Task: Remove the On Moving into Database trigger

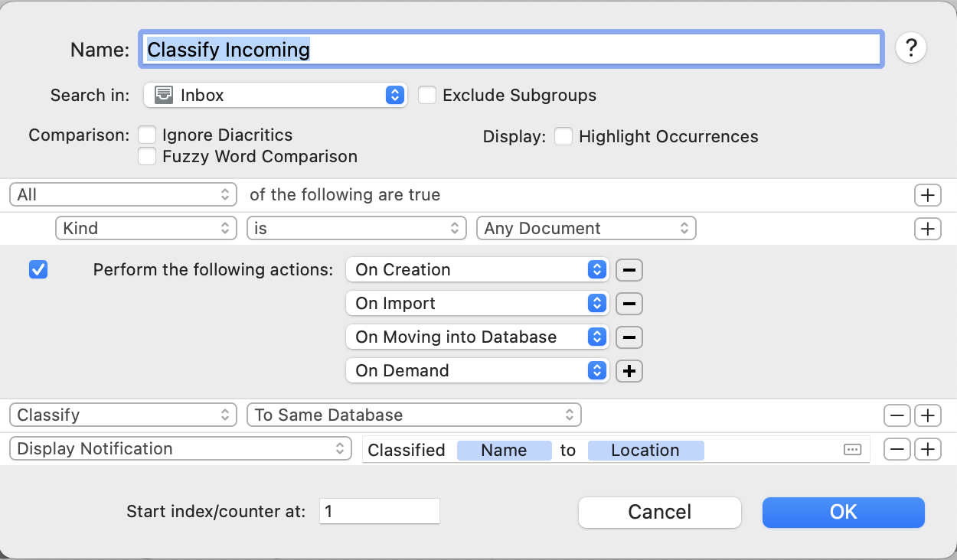Action: point(629,337)
